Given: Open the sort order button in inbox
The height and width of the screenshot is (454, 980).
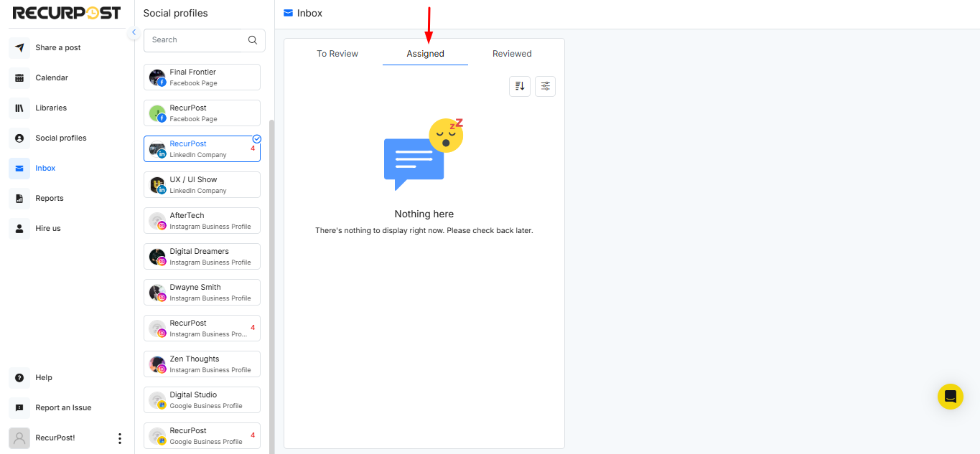Looking at the screenshot, I should pos(521,86).
